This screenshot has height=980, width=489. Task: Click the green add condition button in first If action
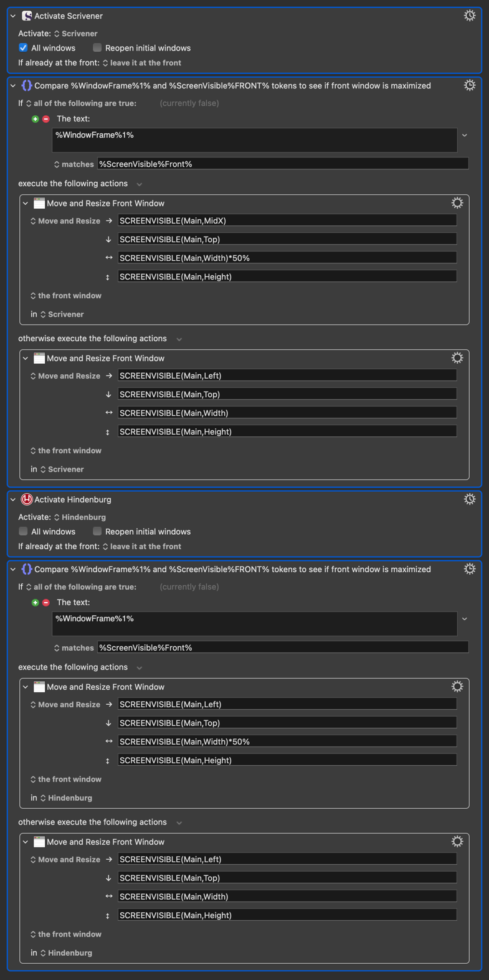click(35, 119)
